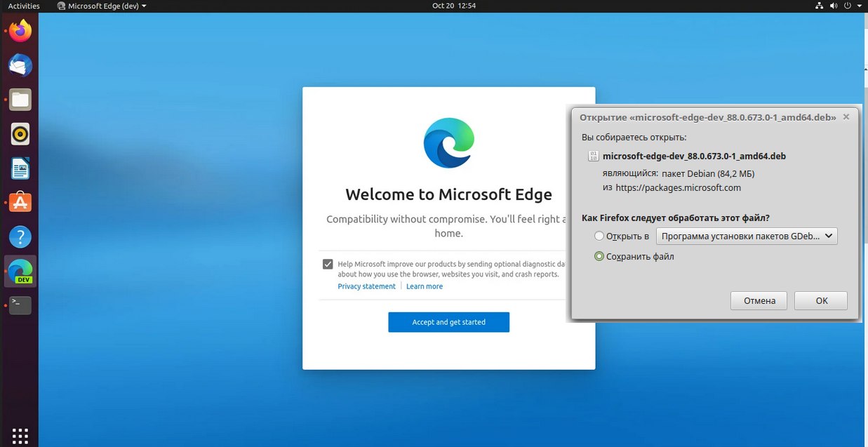
Task: Show the applications grid
Action: 20,435
